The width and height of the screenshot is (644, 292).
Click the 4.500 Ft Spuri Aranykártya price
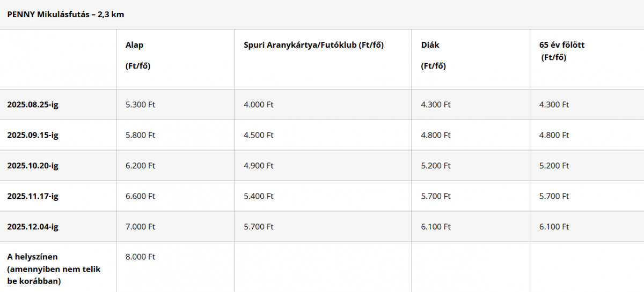pyautogui.click(x=259, y=135)
